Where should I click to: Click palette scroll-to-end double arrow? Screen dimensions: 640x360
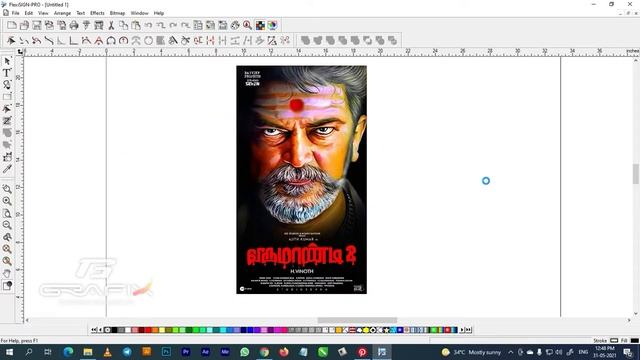(469, 330)
